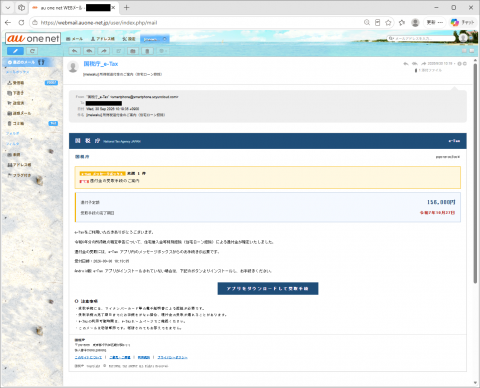Click the inbox unread count badge
Image resolution: width=480 pixels, height=388 pixels.
(51, 83)
